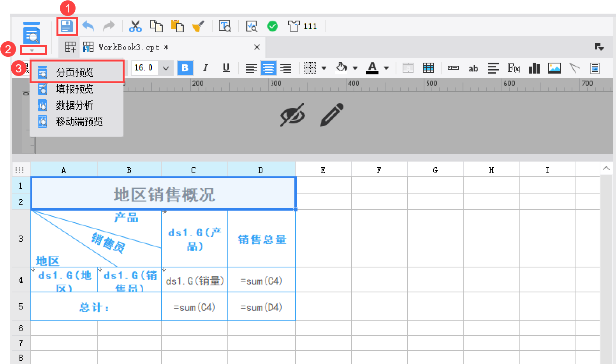Insert a slope line in cell
The image size is (616, 364).
click(575, 68)
